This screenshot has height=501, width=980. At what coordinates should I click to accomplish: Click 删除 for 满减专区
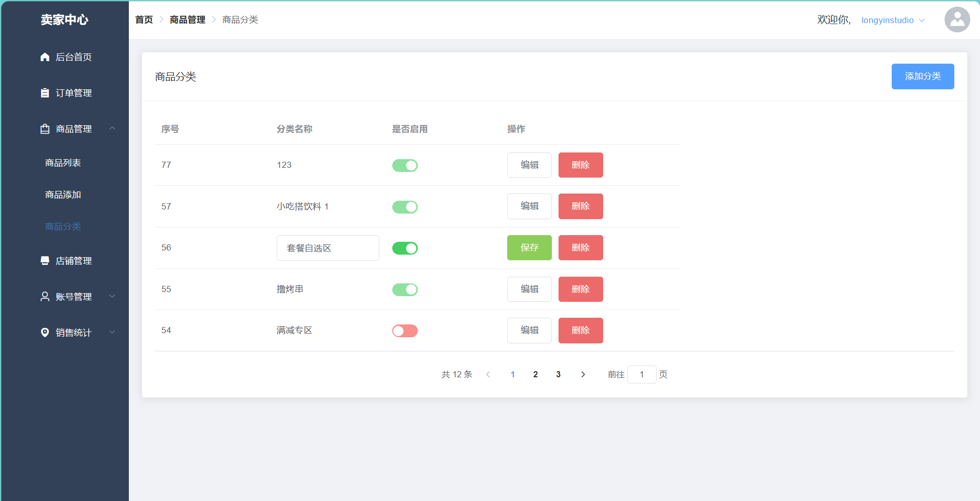[581, 331]
